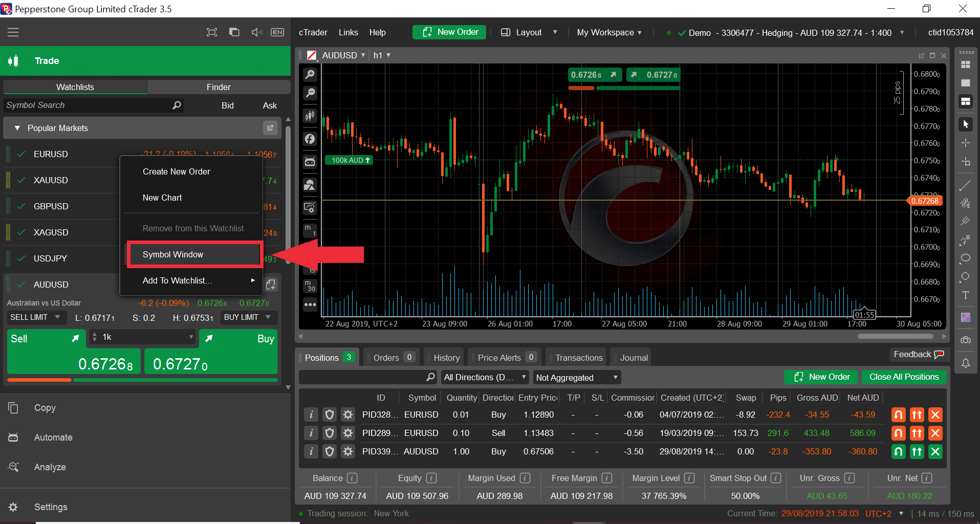980x524 pixels.
Task: Toggle sounds speaker icon
Action: pos(257,32)
